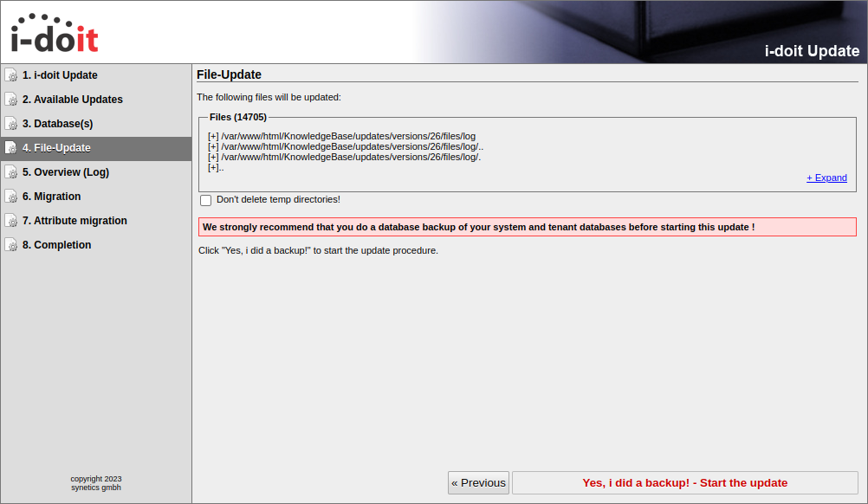Click the file path ending in files/log/..

(346, 146)
